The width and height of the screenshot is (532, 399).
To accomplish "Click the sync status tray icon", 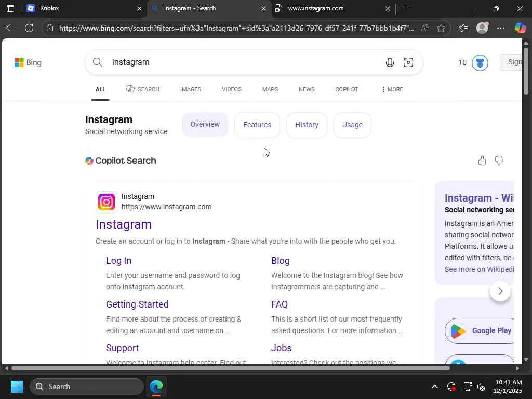I will [451, 387].
